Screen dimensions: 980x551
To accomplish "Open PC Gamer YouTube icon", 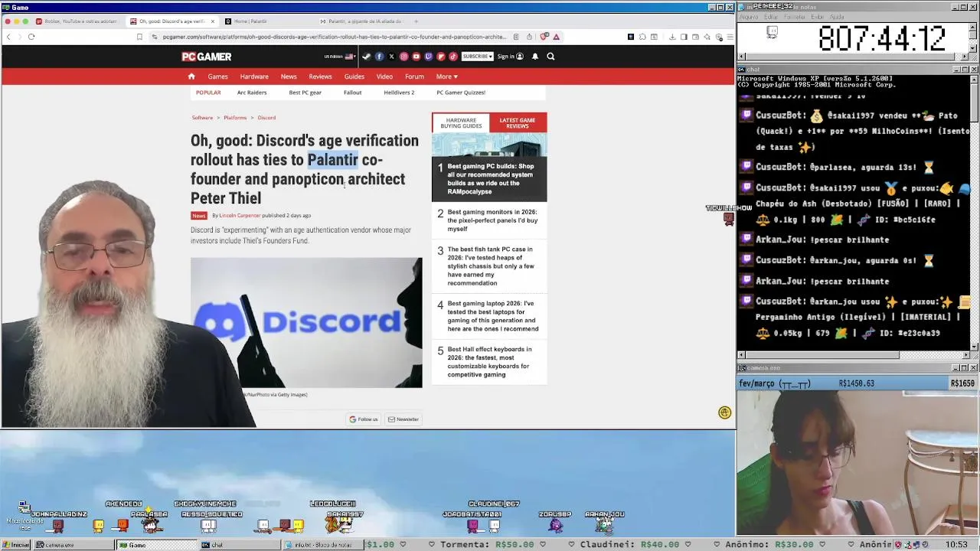I will [x=416, y=57].
